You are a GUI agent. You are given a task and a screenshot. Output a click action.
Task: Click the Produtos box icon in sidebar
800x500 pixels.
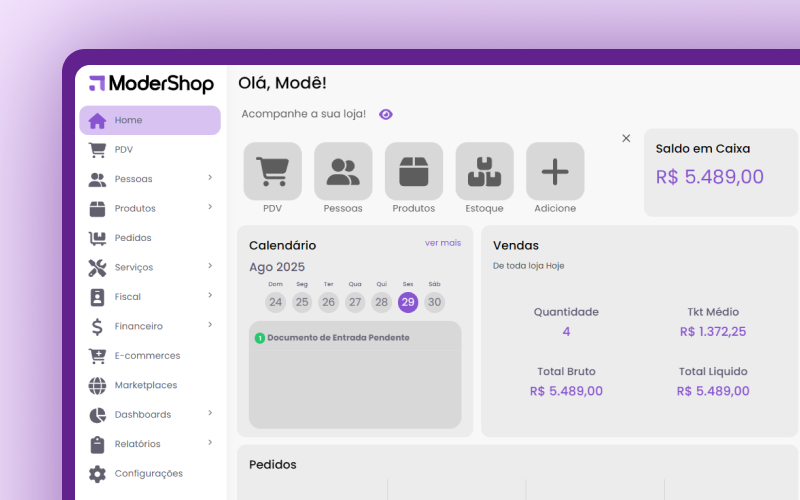[97, 209]
